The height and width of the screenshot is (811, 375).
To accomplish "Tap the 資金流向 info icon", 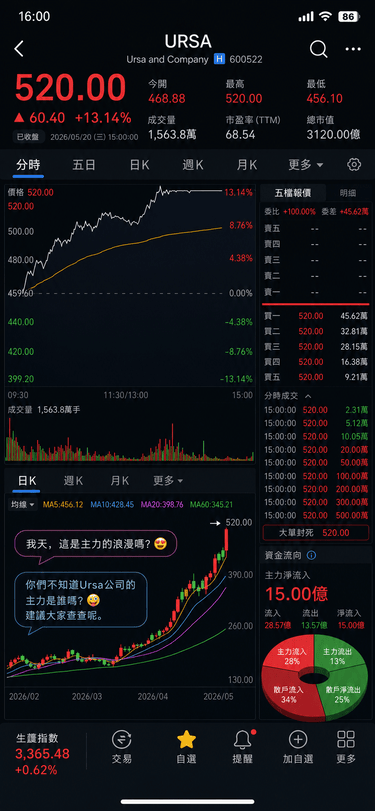I will [311, 555].
